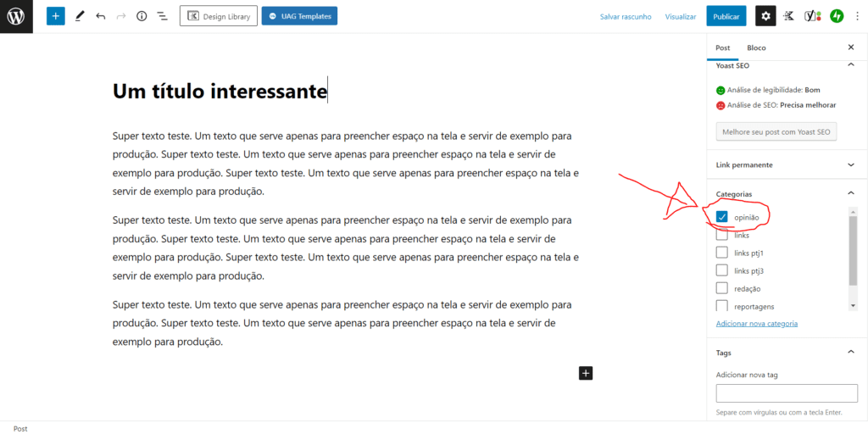The image size is (868, 434).
Task: Click the WordPress logo icon
Action: (16, 16)
